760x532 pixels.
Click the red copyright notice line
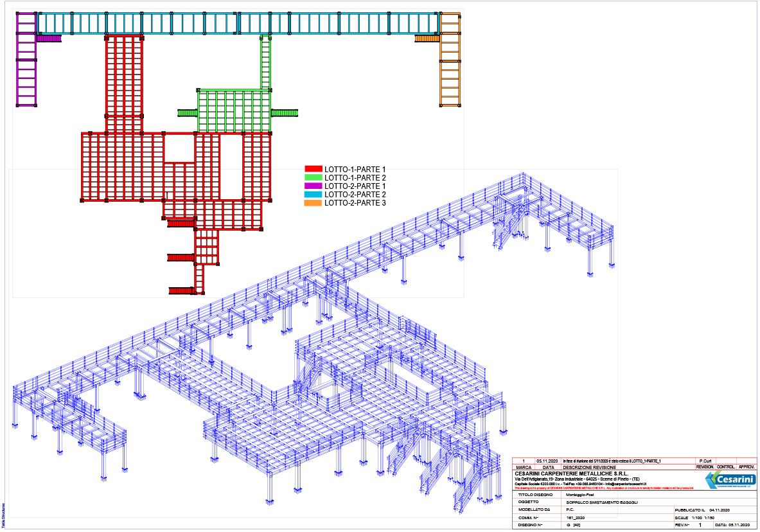[604, 488]
